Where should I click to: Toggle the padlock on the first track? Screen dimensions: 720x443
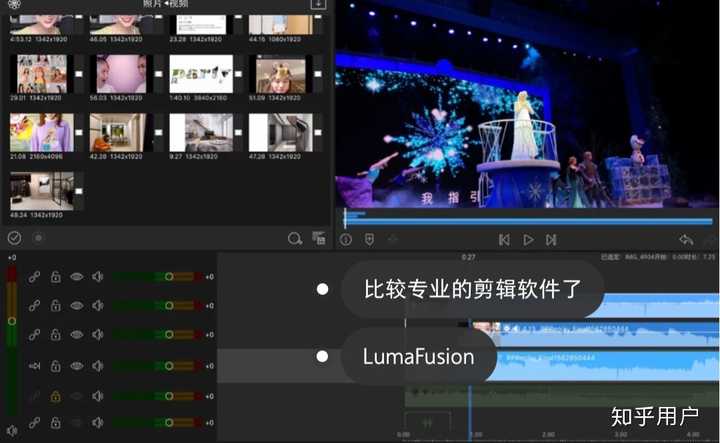click(56, 277)
